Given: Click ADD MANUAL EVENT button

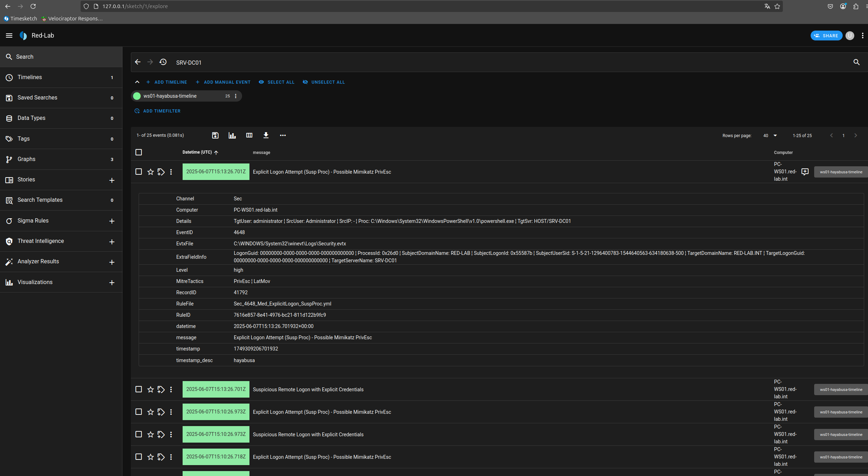Looking at the screenshot, I should [223, 82].
